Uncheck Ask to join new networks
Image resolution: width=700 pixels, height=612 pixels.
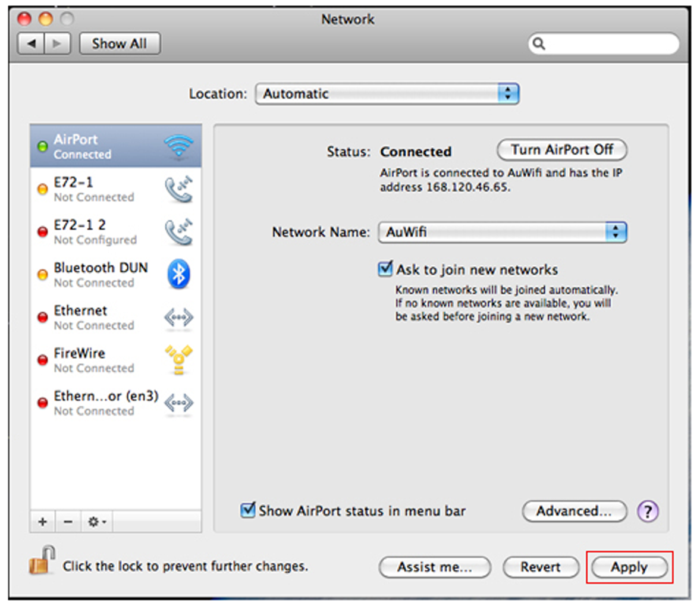click(385, 269)
